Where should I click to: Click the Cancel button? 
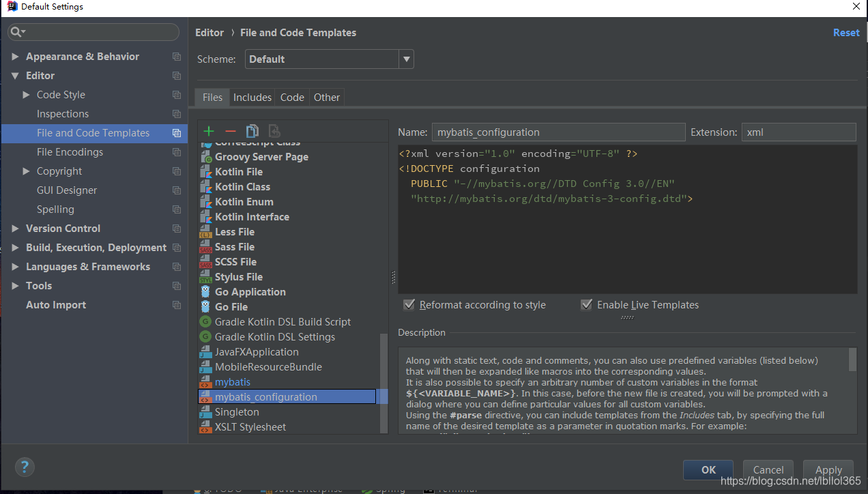click(768, 469)
